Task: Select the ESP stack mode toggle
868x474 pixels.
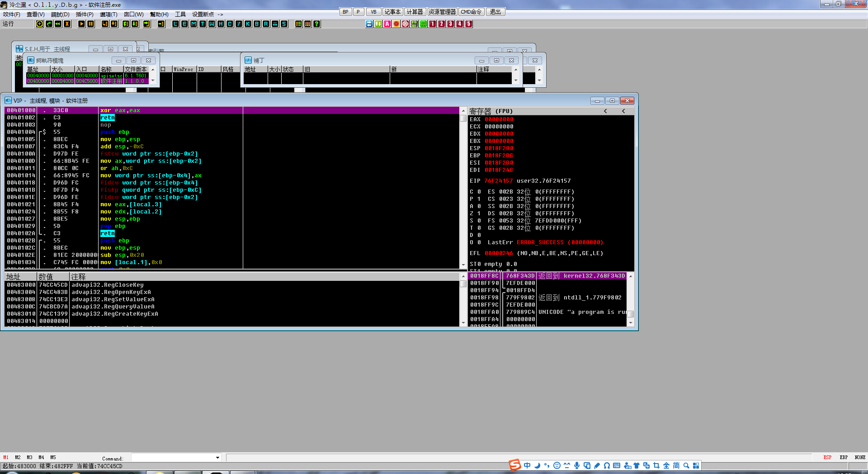Action: (x=827, y=458)
